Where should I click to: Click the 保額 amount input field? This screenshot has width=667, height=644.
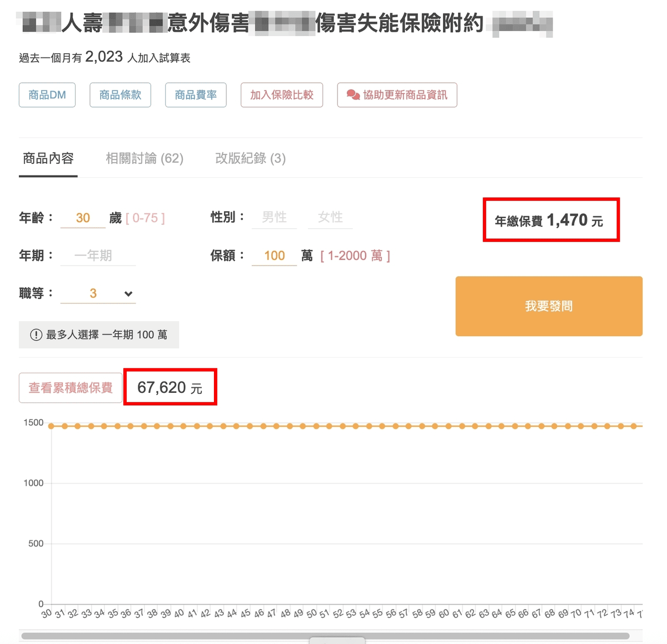coord(274,256)
